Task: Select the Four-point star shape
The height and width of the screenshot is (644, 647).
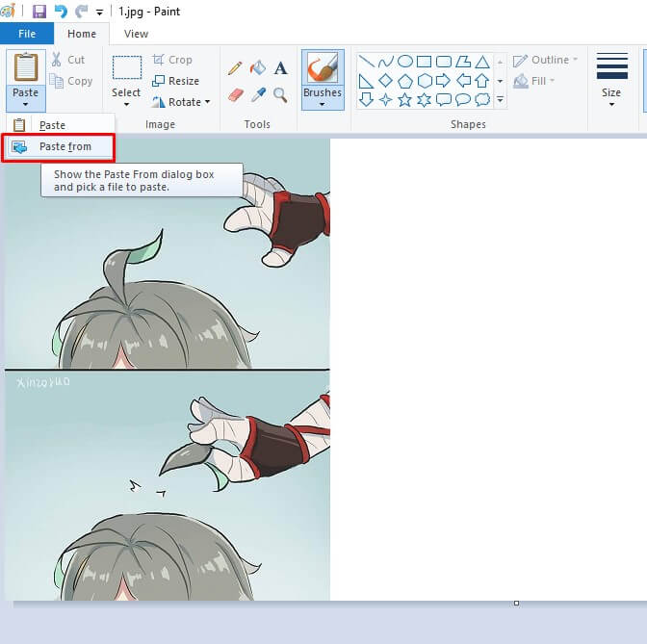Action: [x=386, y=99]
